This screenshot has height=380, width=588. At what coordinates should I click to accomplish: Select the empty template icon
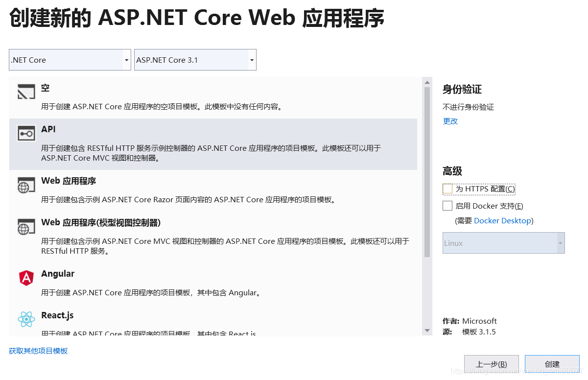click(x=26, y=92)
